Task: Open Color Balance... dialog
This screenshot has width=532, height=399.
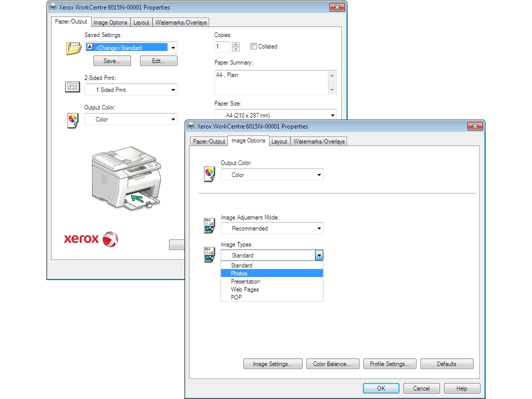Action: click(x=333, y=363)
